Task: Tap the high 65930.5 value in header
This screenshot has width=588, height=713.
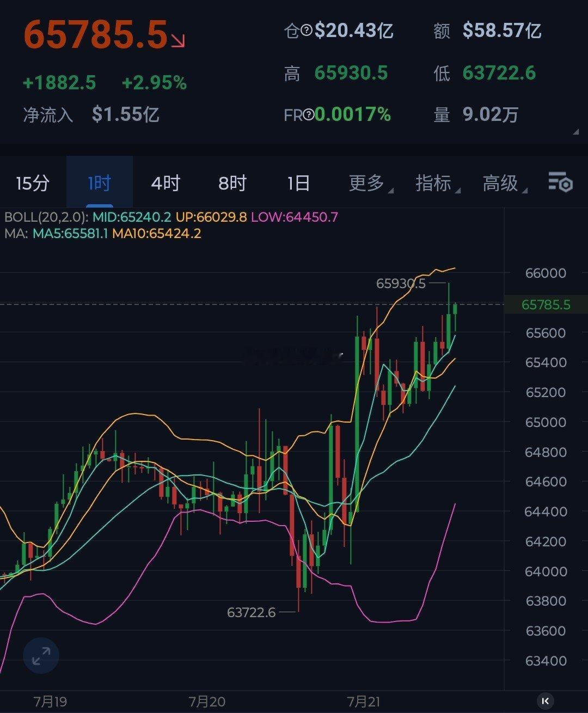Action: (351, 73)
